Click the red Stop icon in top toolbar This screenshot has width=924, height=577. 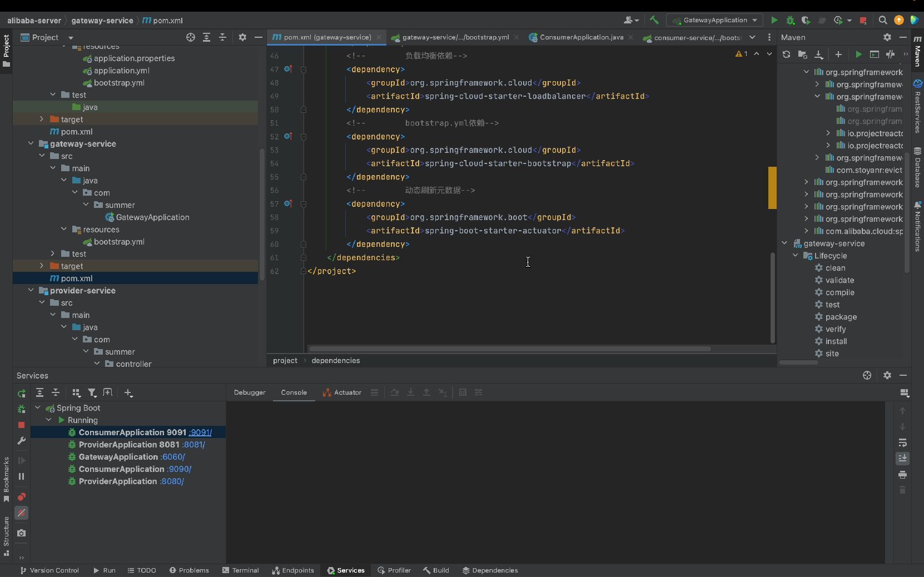(863, 21)
